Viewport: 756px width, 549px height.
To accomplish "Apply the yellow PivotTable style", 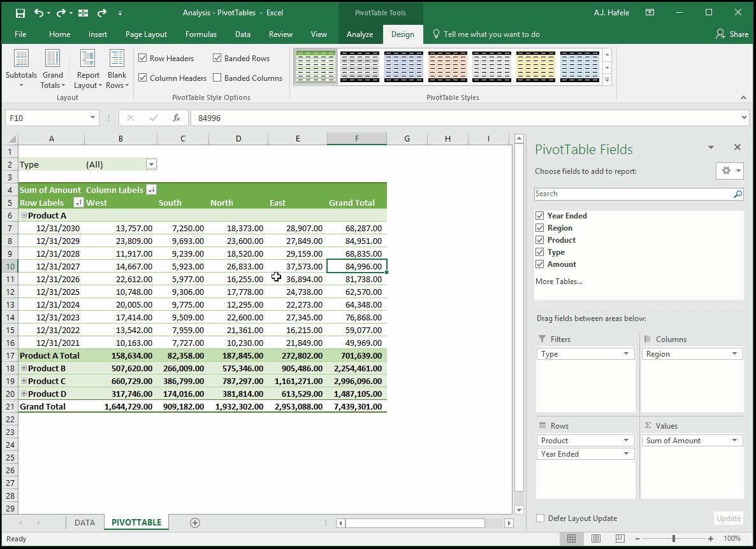I will (535, 66).
